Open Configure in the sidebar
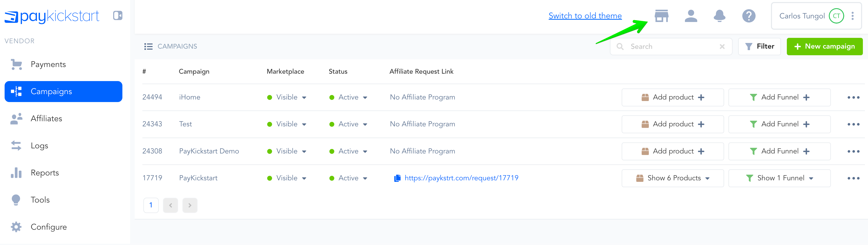This screenshot has width=868, height=245. click(x=63, y=227)
